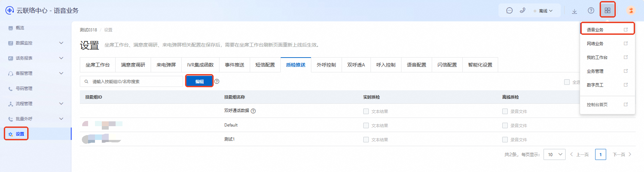The height and width of the screenshot is (172, 644).
Task: Check 录音文件 for 测试1 row
Action: 505,140
